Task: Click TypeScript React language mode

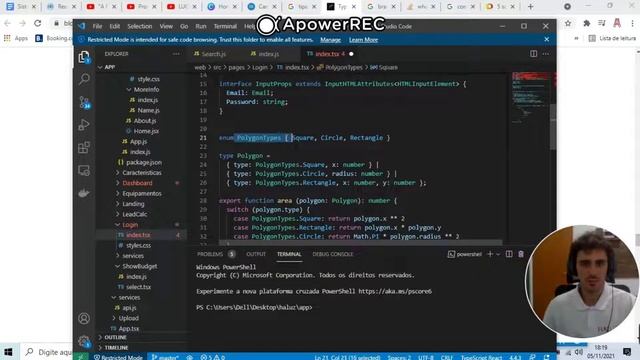Action: tap(481, 357)
